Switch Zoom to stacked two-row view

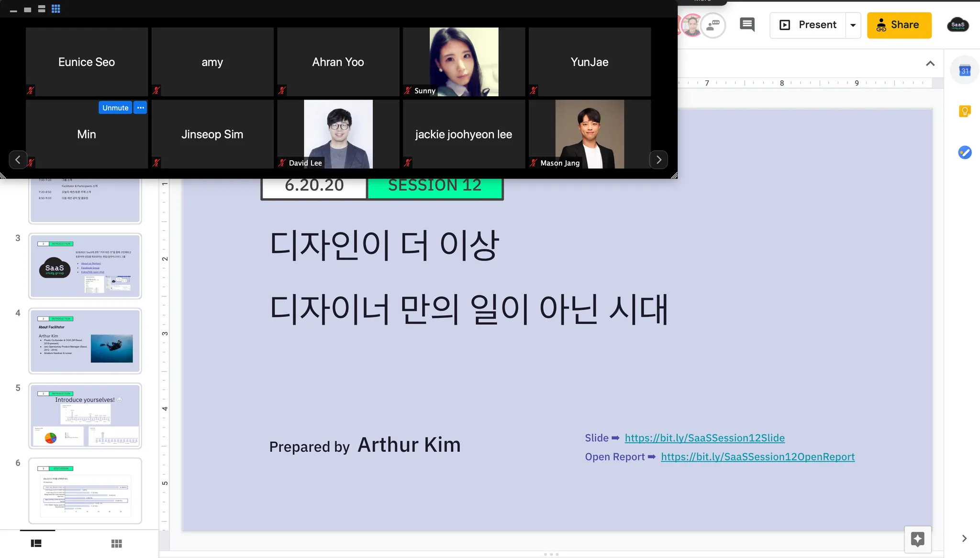point(42,9)
